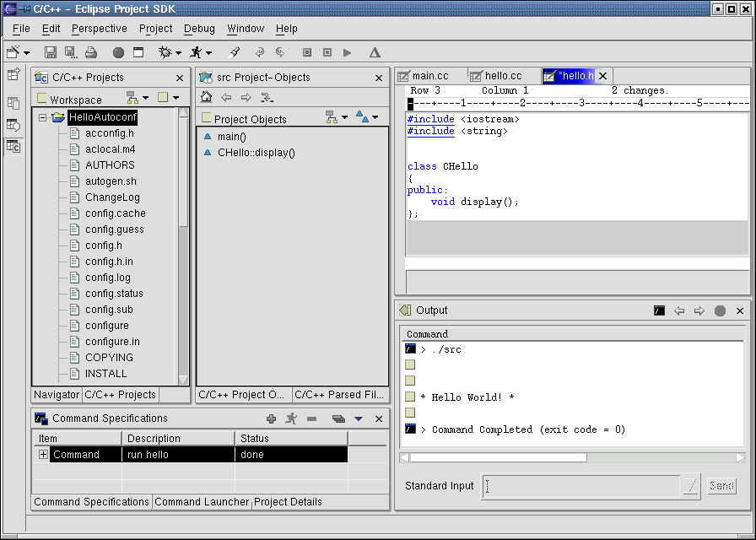Switch to Command Launcher tab
Screen dimensions: 756x540
[x=202, y=501]
